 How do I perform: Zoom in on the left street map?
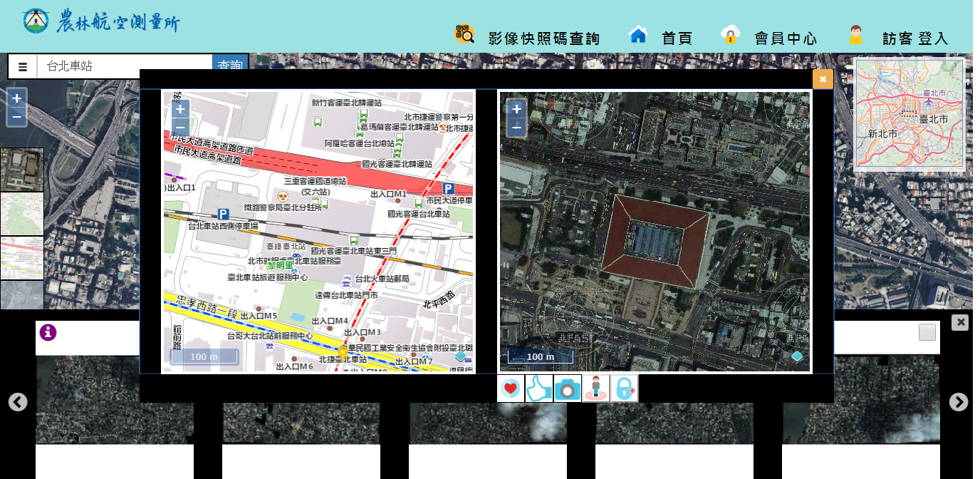[x=181, y=109]
